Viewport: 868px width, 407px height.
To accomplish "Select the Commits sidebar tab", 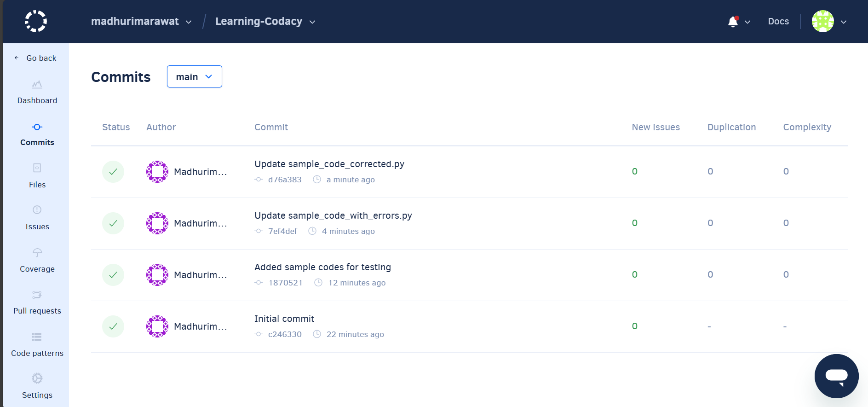I will pos(37,134).
